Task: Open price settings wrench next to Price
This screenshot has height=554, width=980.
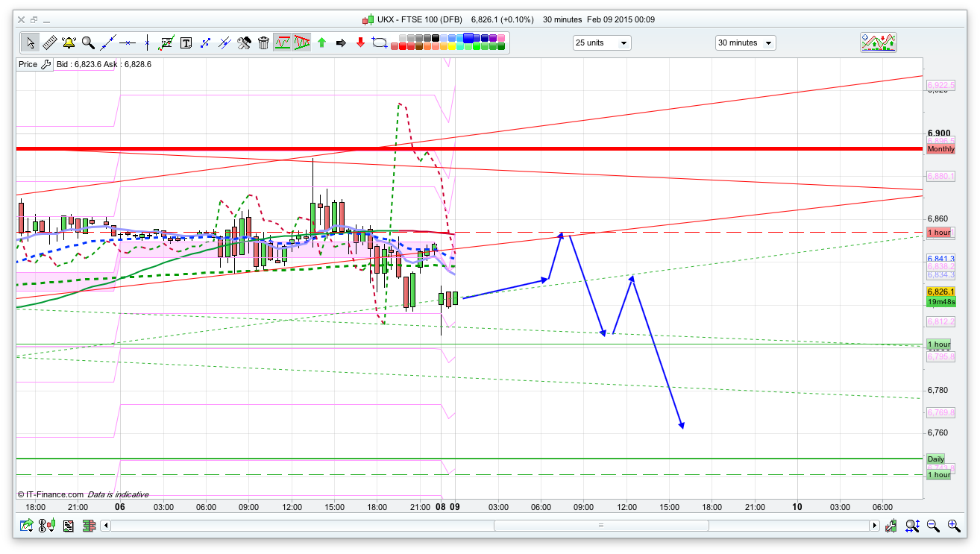Action: (x=45, y=64)
